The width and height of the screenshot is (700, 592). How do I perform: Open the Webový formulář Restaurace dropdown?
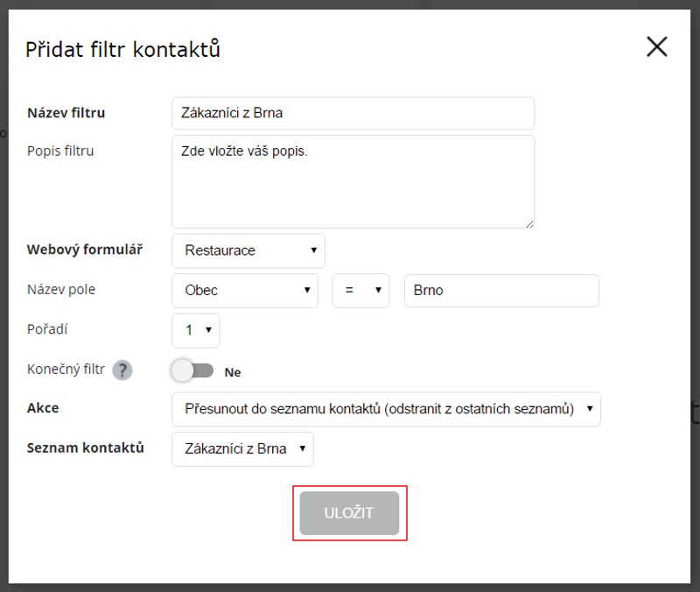click(x=248, y=250)
